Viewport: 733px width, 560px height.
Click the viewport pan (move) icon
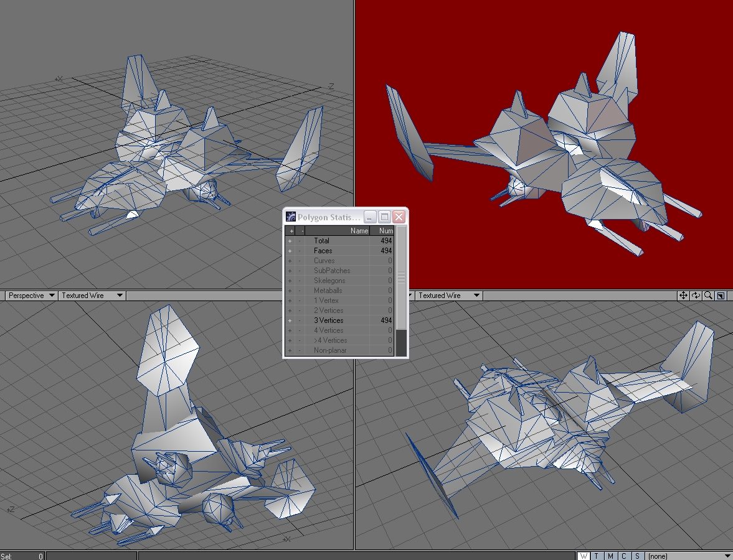coord(683,296)
